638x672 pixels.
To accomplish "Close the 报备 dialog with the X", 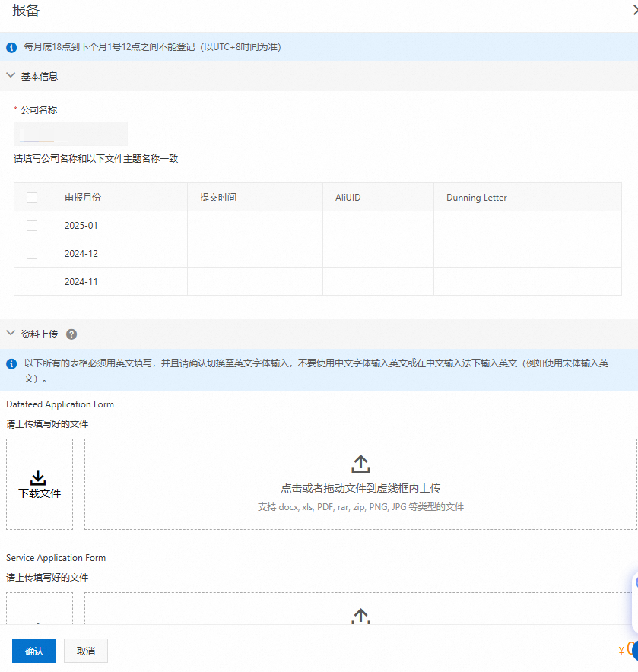I will pos(635,10).
